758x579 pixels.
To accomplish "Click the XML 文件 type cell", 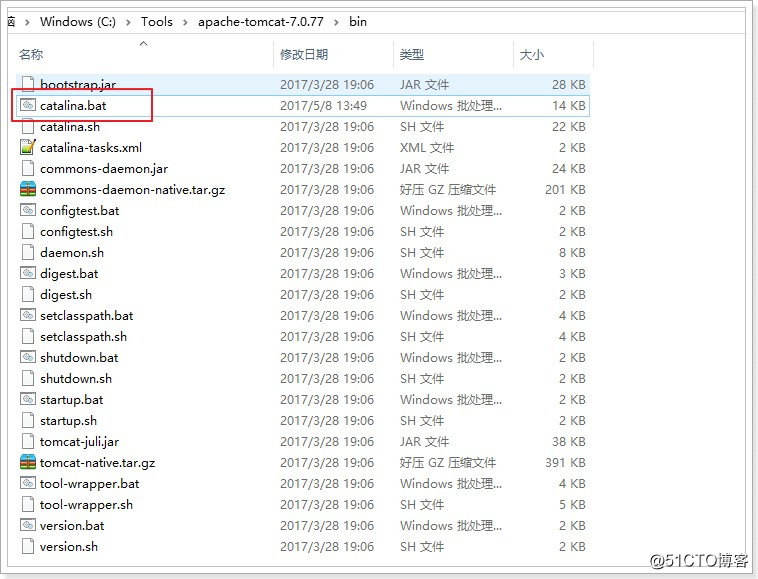I will tap(427, 147).
